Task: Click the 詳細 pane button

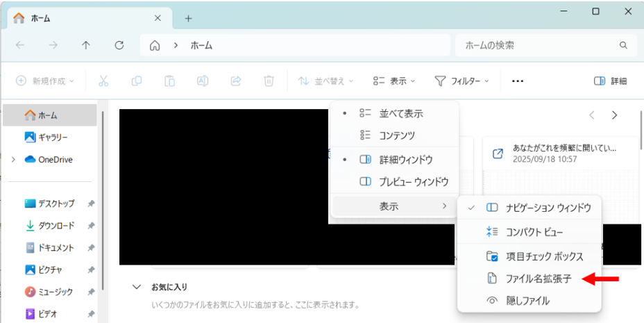Action: point(611,81)
